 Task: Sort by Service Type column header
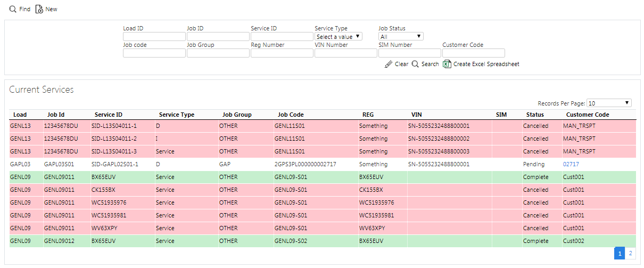click(x=177, y=115)
